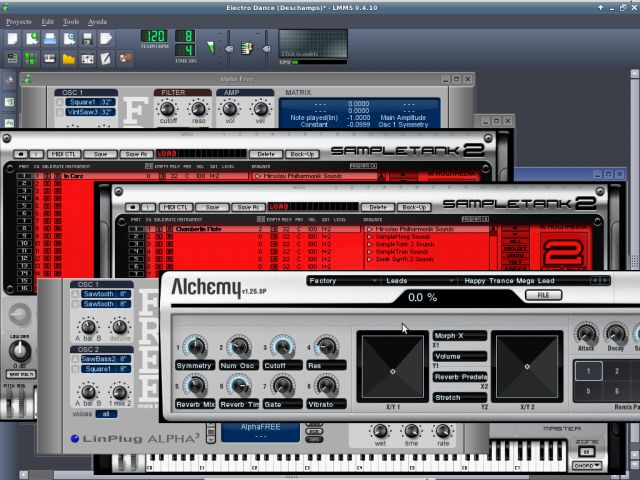Show the Song Editor with the toolbar icon
Viewport: 640px width, 480px height.
(x=13, y=58)
